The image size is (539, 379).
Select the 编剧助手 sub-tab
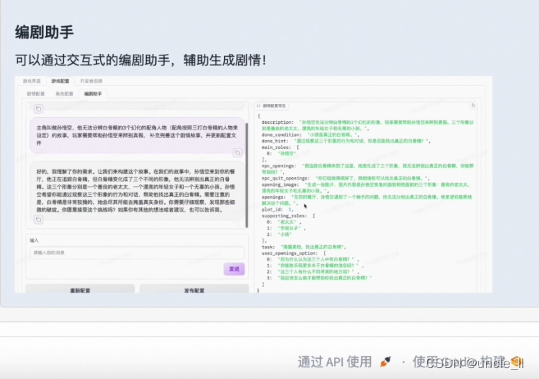tap(93, 94)
